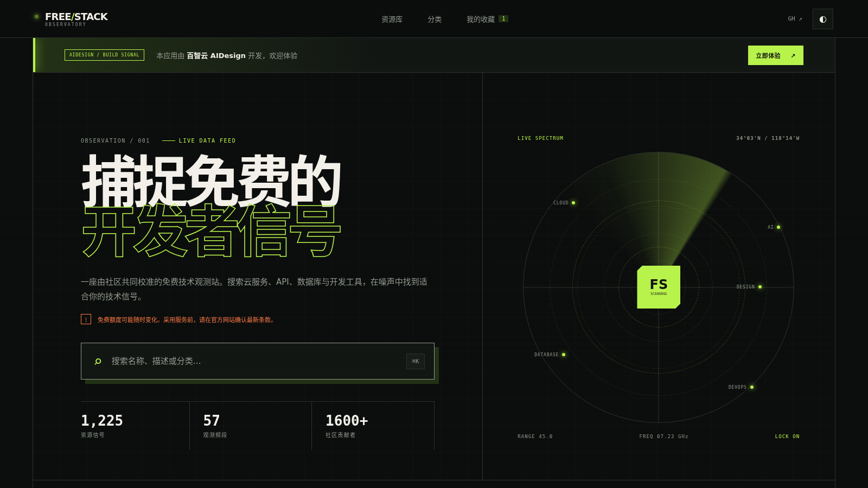Image resolution: width=868 pixels, height=488 pixels.
Task: Click the 一座由社区共同校准 description paragraph
Action: (x=254, y=289)
